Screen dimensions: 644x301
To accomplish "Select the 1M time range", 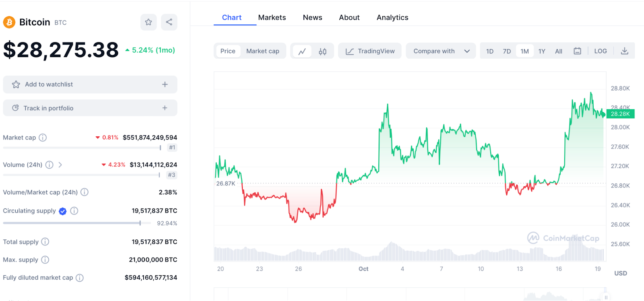I will click(x=524, y=51).
